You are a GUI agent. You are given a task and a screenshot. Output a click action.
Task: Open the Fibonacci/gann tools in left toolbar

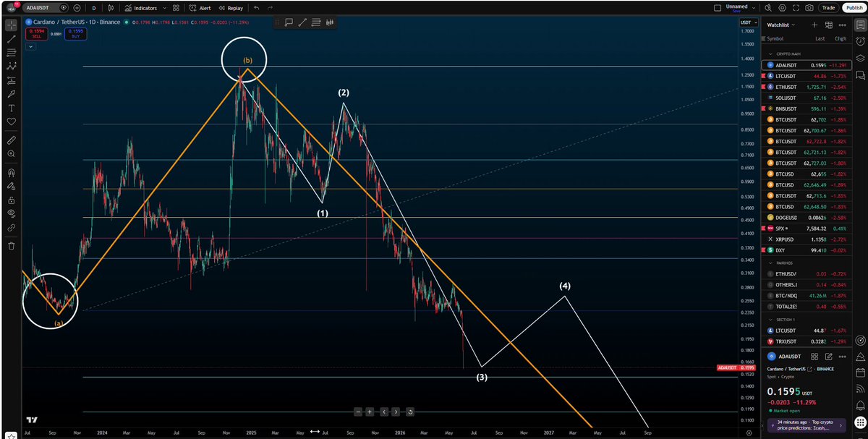pos(12,52)
